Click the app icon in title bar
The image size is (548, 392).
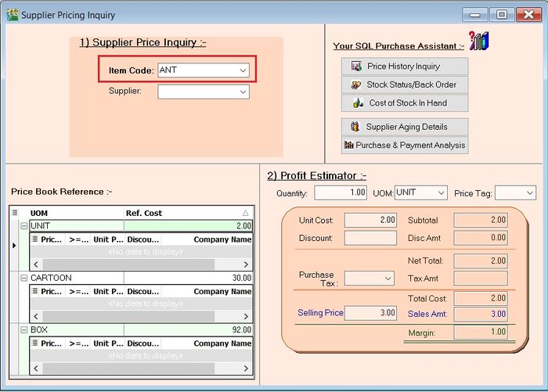coord(12,15)
